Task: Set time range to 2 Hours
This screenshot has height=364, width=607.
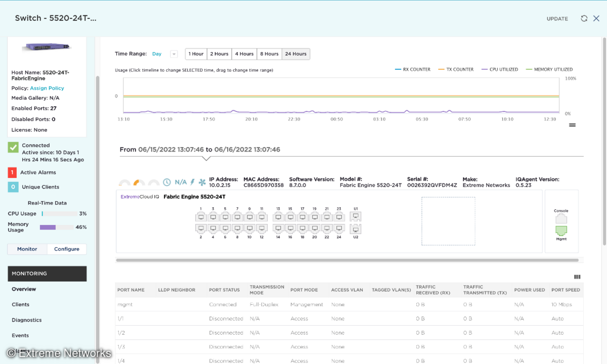Action: coord(219,54)
